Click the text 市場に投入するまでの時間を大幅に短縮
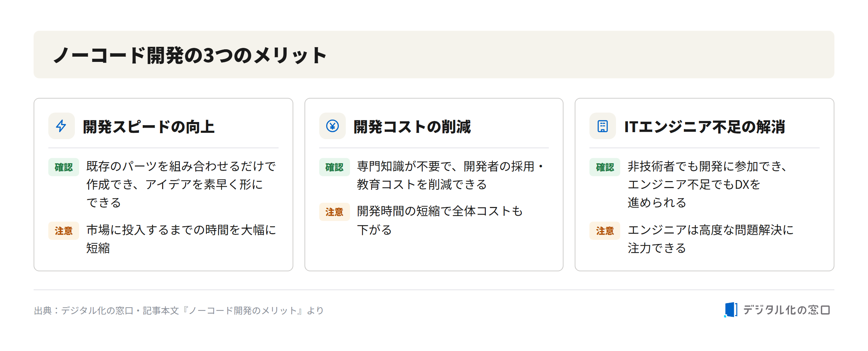The image size is (868, 351). point(181,239)
